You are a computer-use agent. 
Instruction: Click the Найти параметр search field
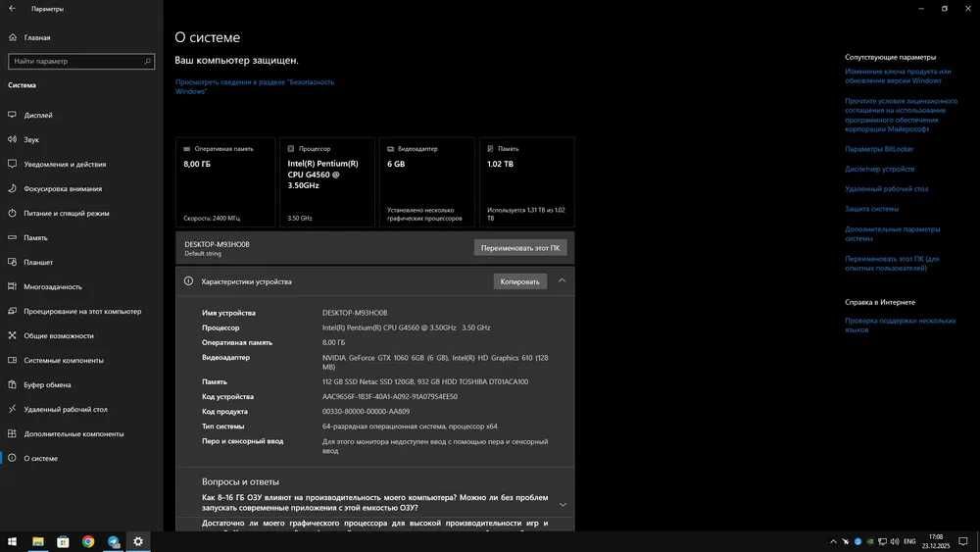click(81, 61)
